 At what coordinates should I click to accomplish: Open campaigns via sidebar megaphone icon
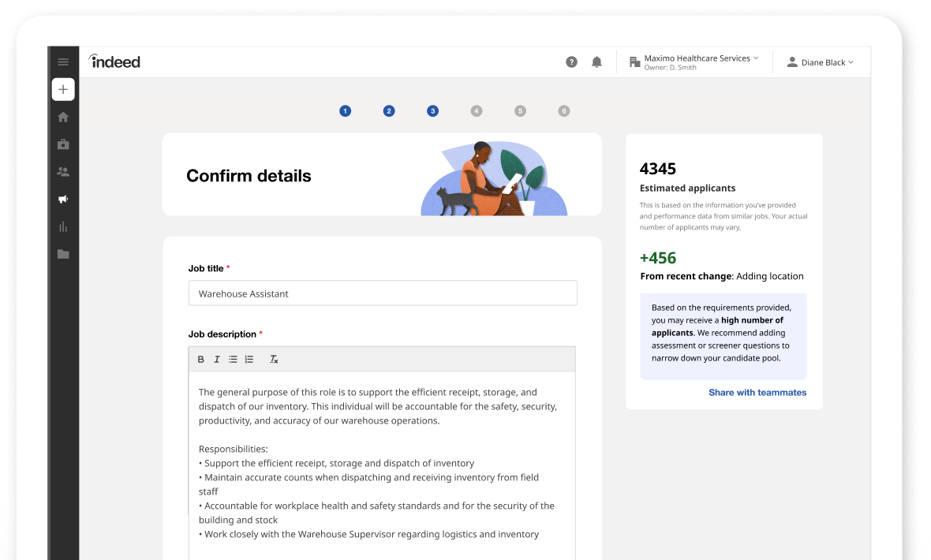[x=63, y=199]
